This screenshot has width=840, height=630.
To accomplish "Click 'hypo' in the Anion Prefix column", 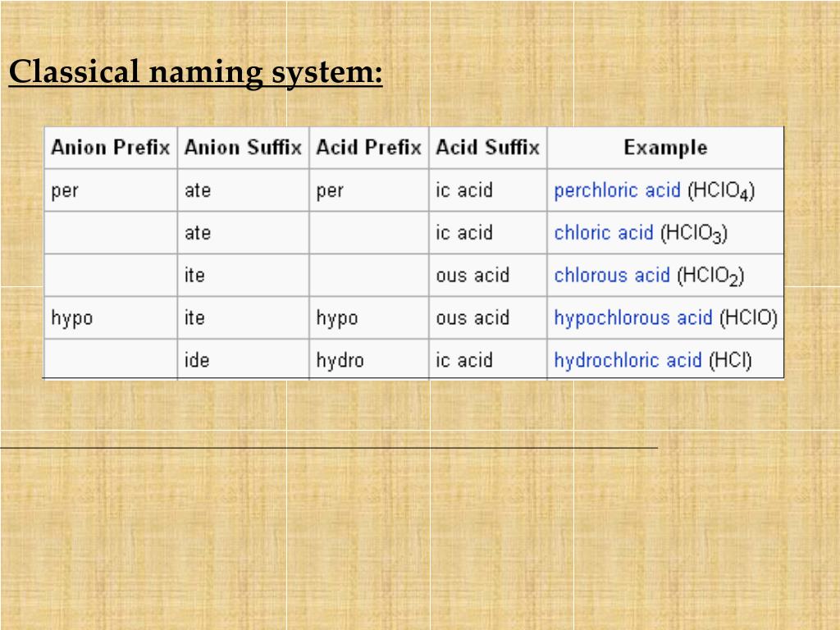I will click(x=72, y=318).
